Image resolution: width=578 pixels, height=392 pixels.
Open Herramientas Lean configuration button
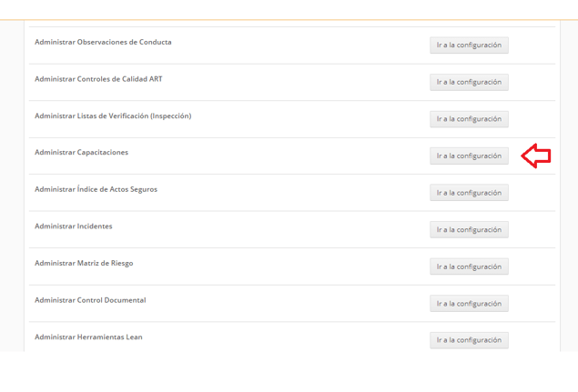(469, 340)
